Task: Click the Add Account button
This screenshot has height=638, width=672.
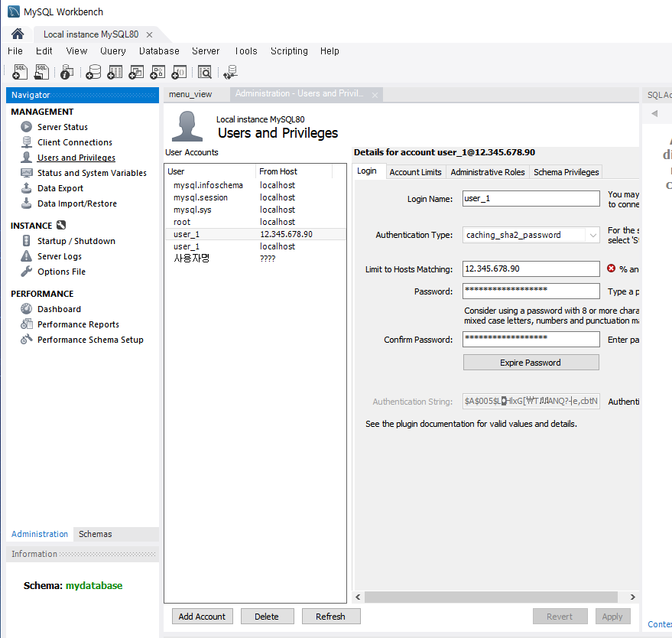Action: (x=203, y=616)
